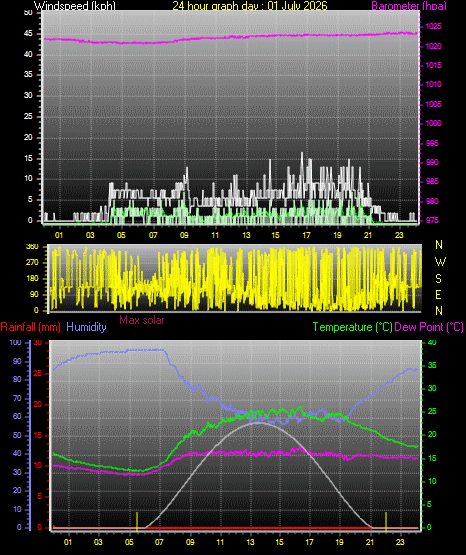
Task: Click 25 on the red rainfall axis
Action: 38,374
